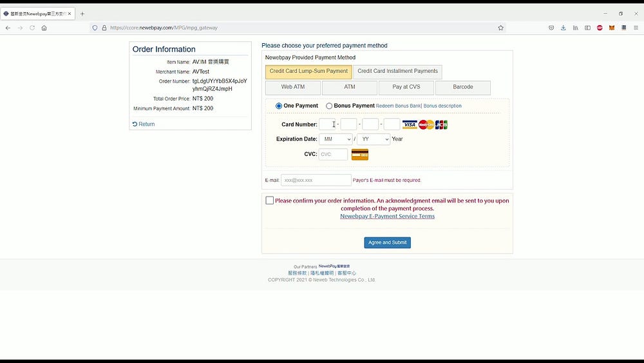Screen dimensions: 644x363
Task: Click the CVC input field
Action: coord(333,155)
